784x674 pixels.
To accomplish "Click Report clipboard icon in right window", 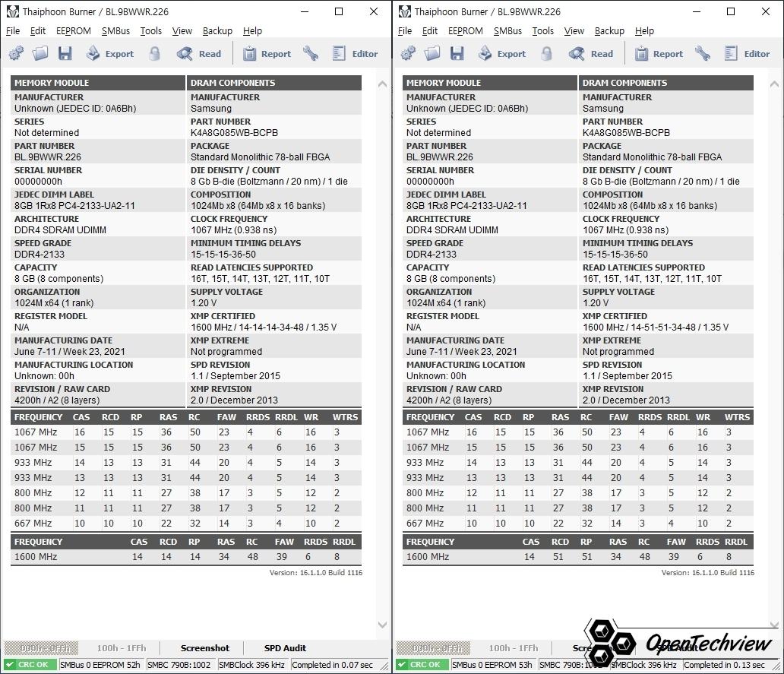I will [641, 53].
